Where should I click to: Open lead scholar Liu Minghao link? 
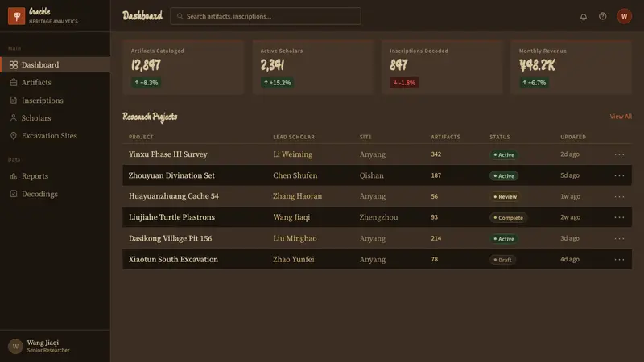(x=295, y=238)
